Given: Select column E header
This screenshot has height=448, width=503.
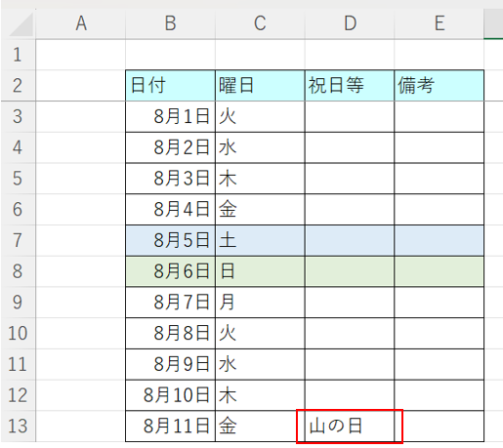Looking at the screenshot, I should point(439,23).
